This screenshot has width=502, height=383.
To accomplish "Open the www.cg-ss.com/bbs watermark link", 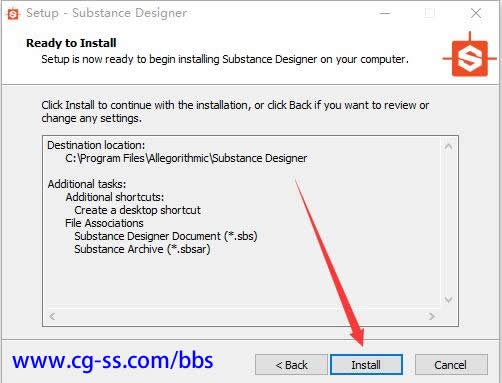I will (113, 361).
